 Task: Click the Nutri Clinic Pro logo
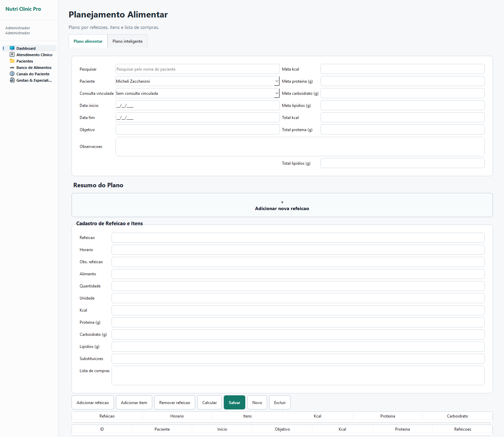pyautogui.click(x=23, y=9)
